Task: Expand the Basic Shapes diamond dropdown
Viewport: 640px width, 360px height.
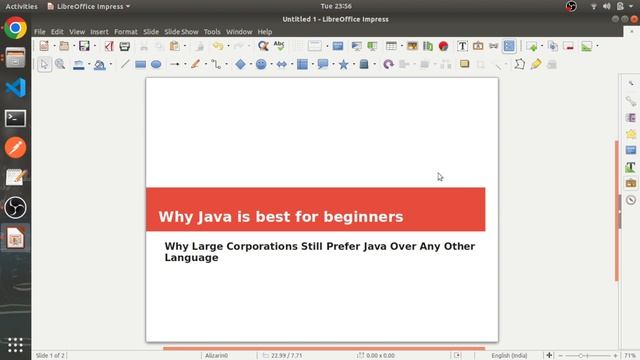Action: click(251, 64)
